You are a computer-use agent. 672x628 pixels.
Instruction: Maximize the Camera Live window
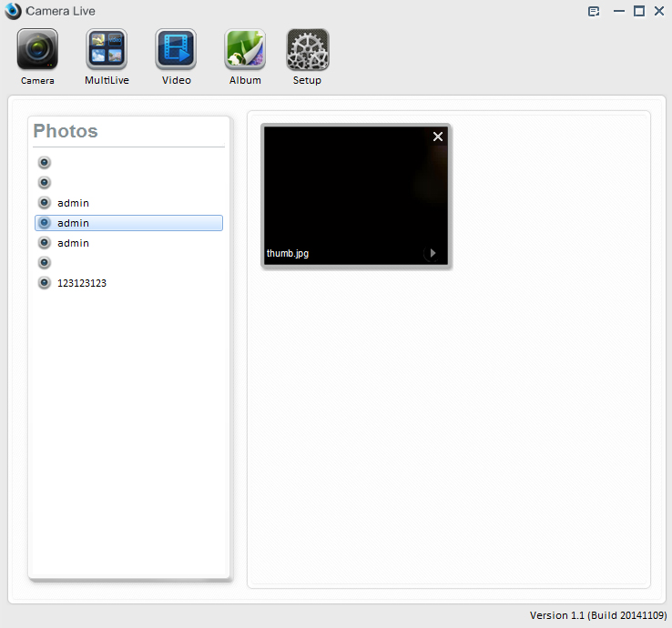[638, 11]
